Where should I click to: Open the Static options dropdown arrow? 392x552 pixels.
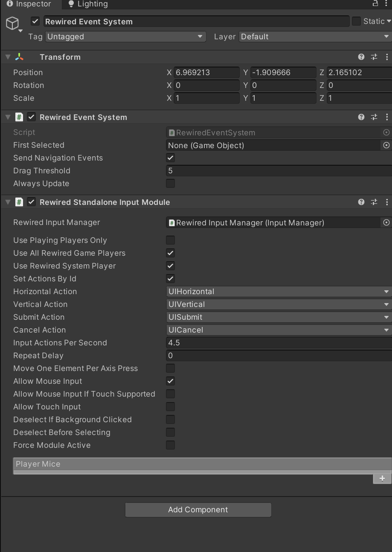pyautogui.click(x=389, y=21)
